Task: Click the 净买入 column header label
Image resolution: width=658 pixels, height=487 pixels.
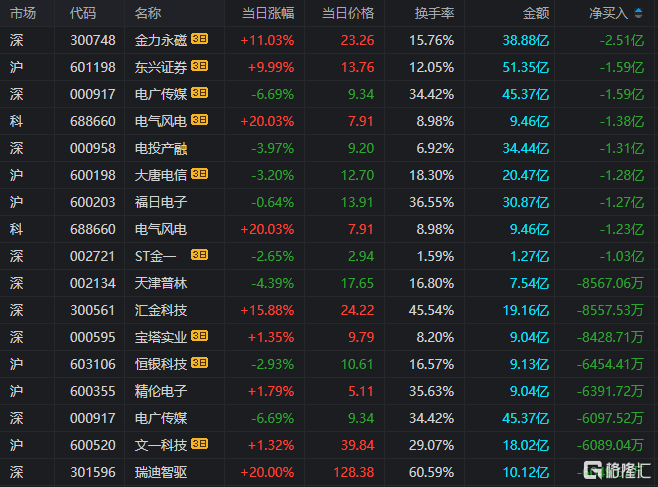Action: pyautogui.click(x=609, y=13)
